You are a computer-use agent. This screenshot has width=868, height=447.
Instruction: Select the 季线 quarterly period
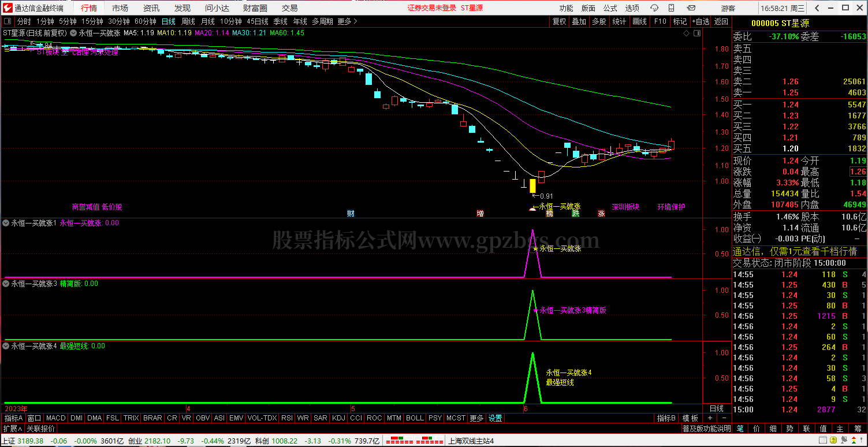pos(281,21)
